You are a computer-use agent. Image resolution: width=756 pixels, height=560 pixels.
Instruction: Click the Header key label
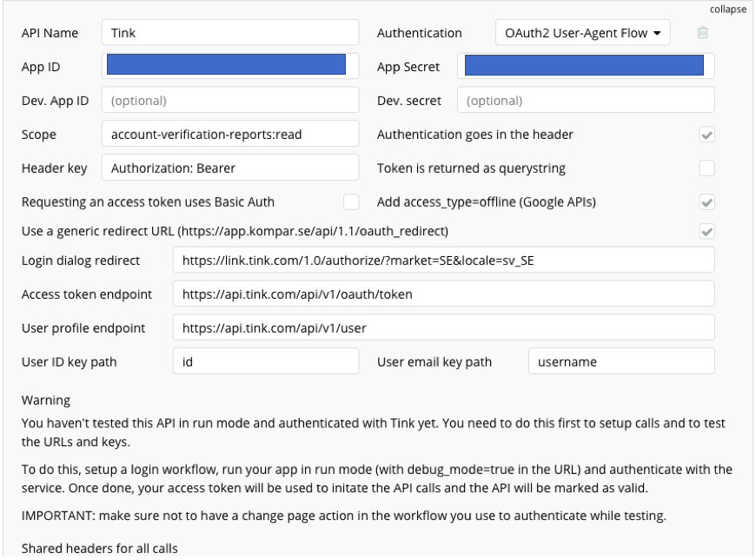click(x=55, y=168)
